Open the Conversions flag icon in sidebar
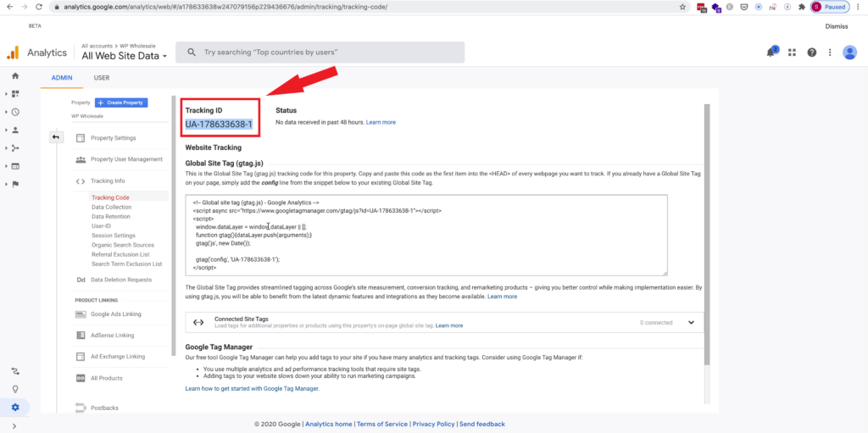The width and height of the screenshot is (868, 433). [x=15, y=184]
